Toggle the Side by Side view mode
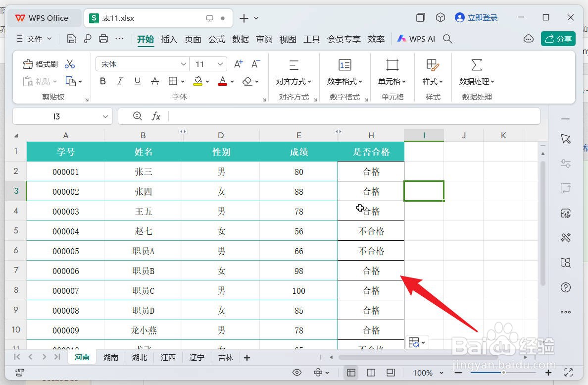This screenshot has height=385, width=588. (x=371, y=372)
